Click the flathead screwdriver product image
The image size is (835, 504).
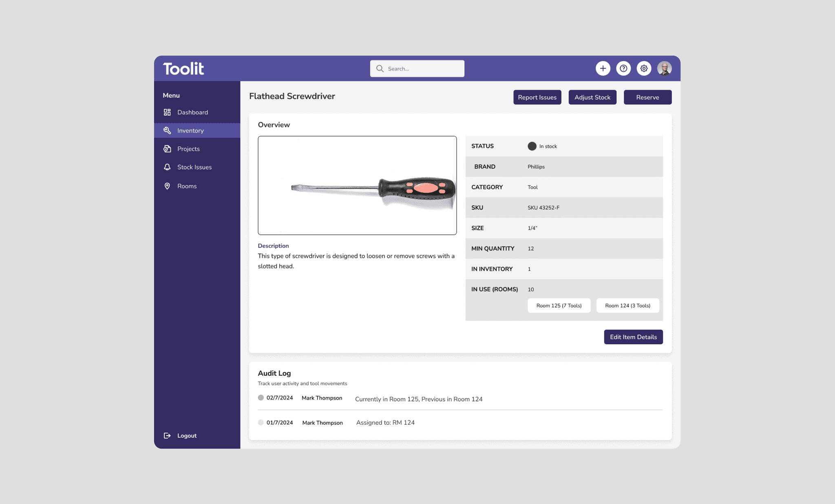(357, 185)
